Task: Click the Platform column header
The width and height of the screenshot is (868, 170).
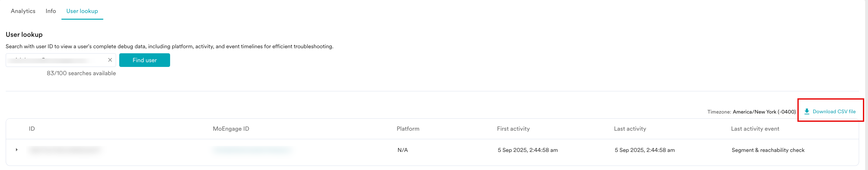Action: (408, 129)
